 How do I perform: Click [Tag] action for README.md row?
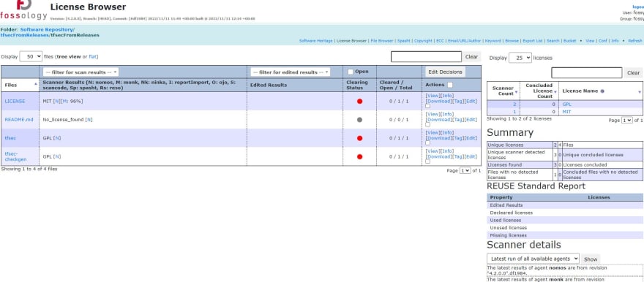tap(457, 120)
